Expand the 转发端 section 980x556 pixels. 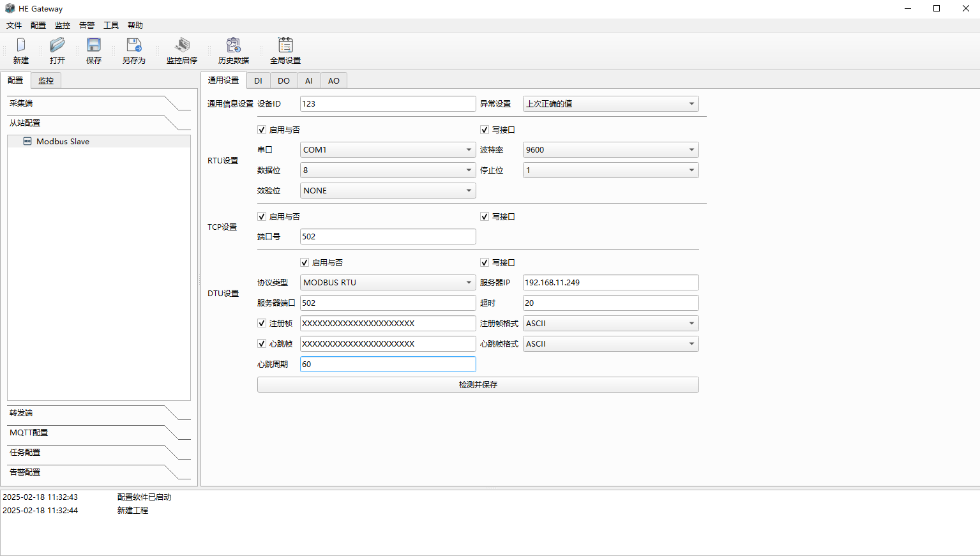[x=99, y=413]
